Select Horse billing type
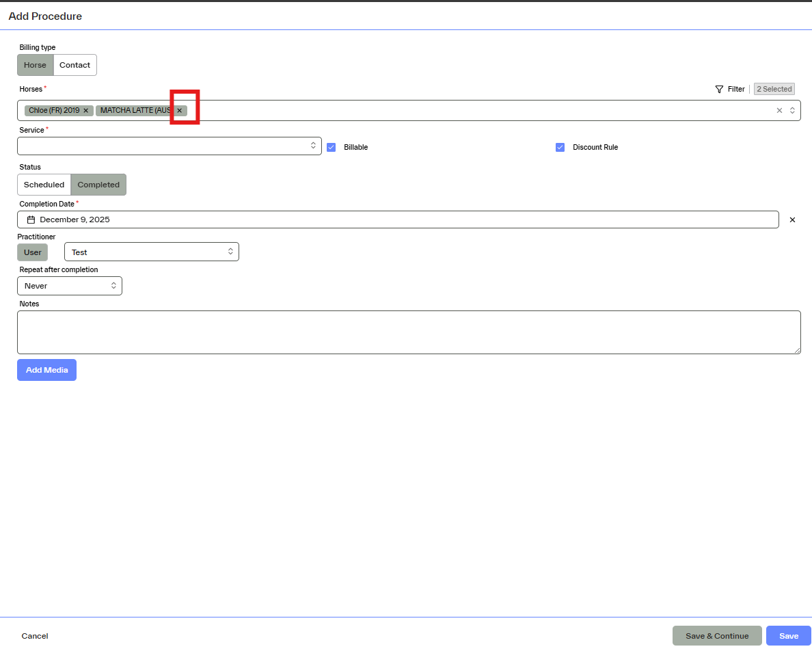Viewport: 812px width, 651px height. pos(36,65)
